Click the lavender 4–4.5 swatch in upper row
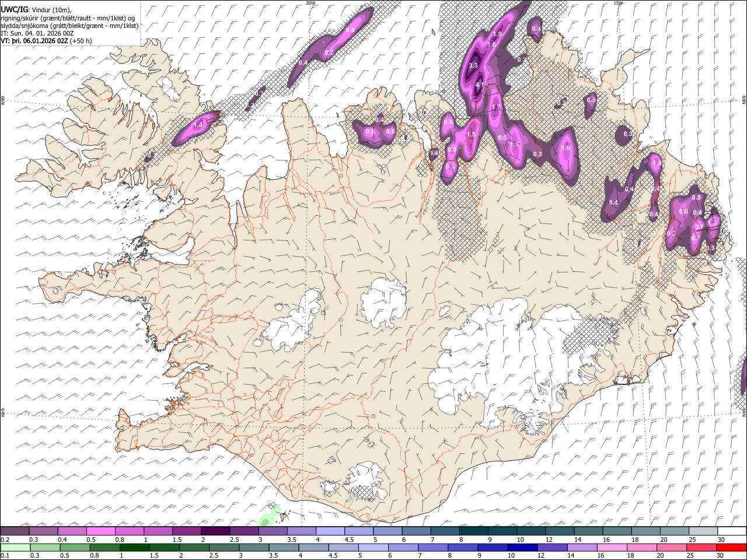The height and width of the screenshot is (560, 747). pos(330,531)
